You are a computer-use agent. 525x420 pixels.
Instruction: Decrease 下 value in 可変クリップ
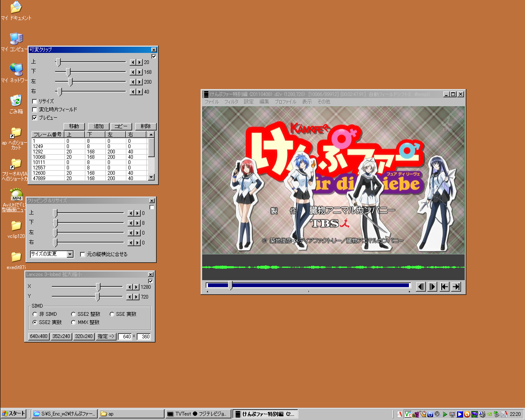tap(133, 72)
